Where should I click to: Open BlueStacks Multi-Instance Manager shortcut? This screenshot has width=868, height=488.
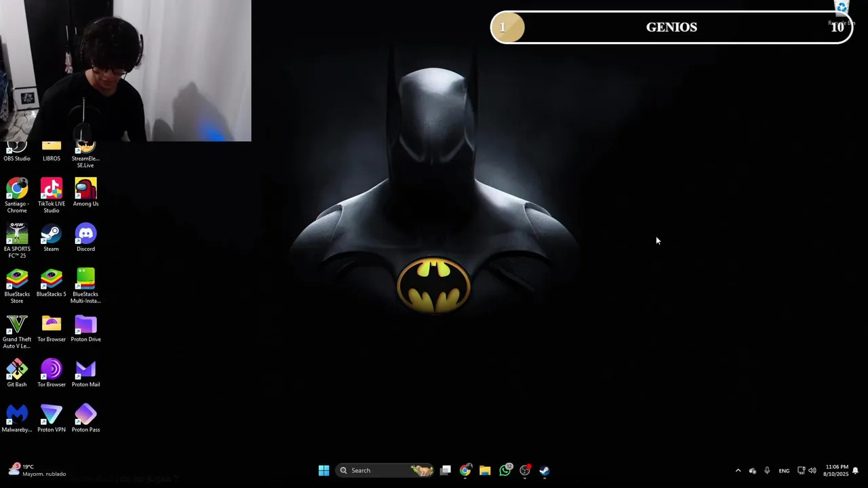(85, 286)
